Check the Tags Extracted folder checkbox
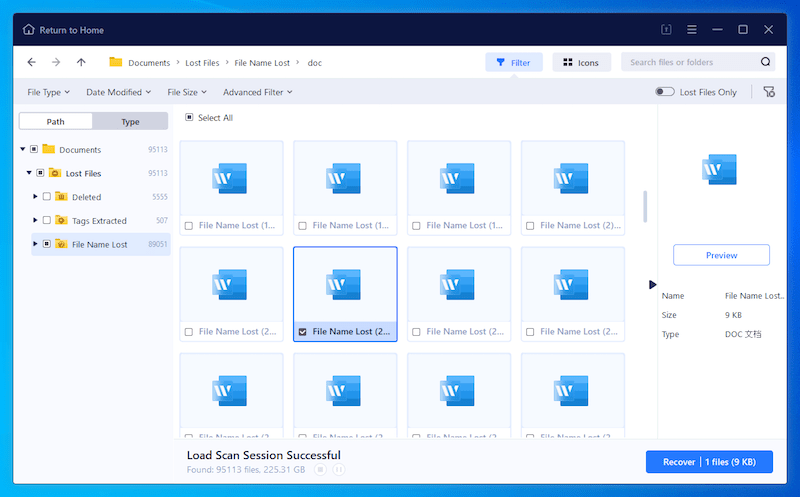This screenshot has height=497, width=800. (46, 220)
